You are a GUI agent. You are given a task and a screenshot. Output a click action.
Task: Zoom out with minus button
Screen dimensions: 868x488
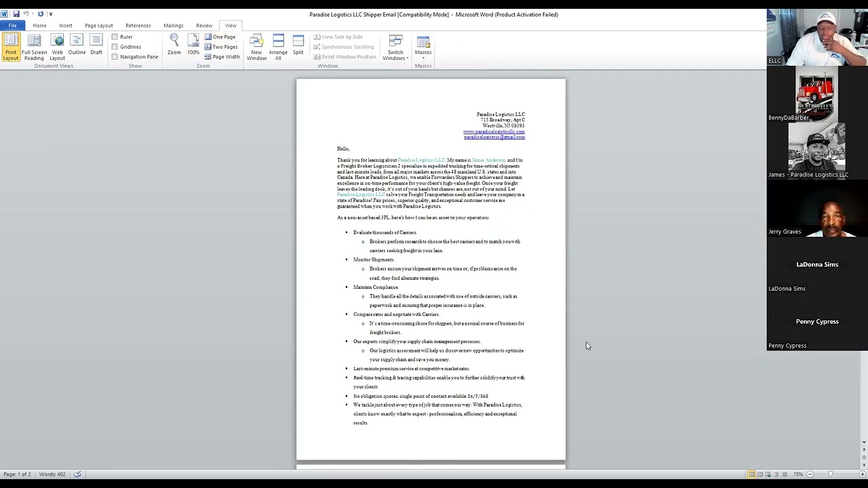coord(810,474)
